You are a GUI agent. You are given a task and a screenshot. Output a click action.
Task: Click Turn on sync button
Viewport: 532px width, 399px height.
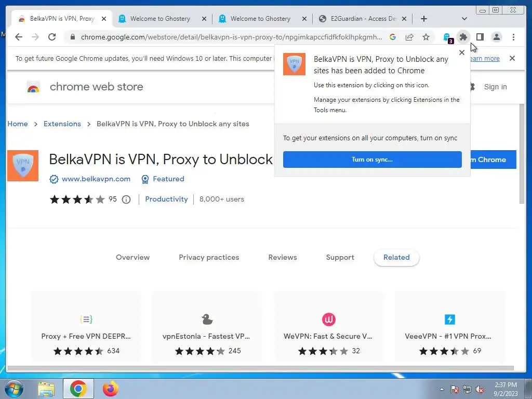pyautogui.click(x=372, y=159)
